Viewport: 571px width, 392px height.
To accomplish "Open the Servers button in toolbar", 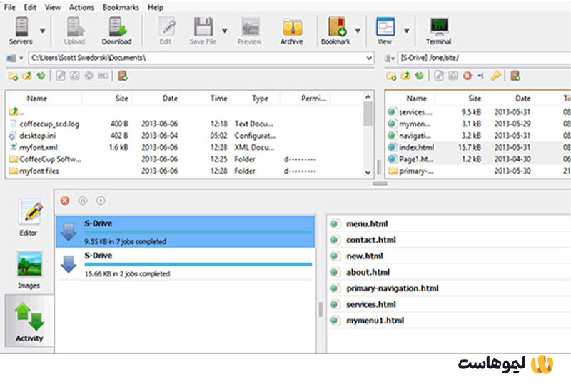I will coord(21,31).
